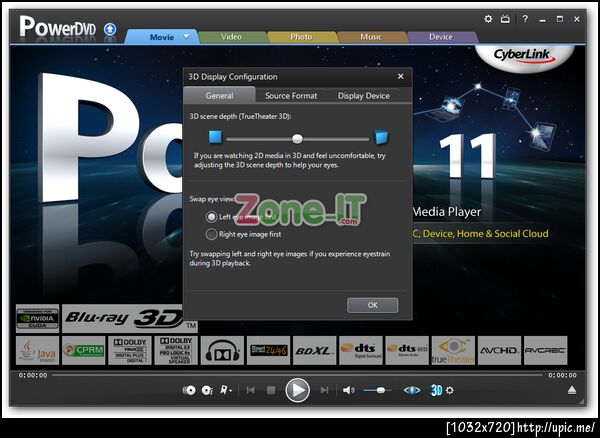Click the Direct 24/96 badge

click(x=269, y=350)
